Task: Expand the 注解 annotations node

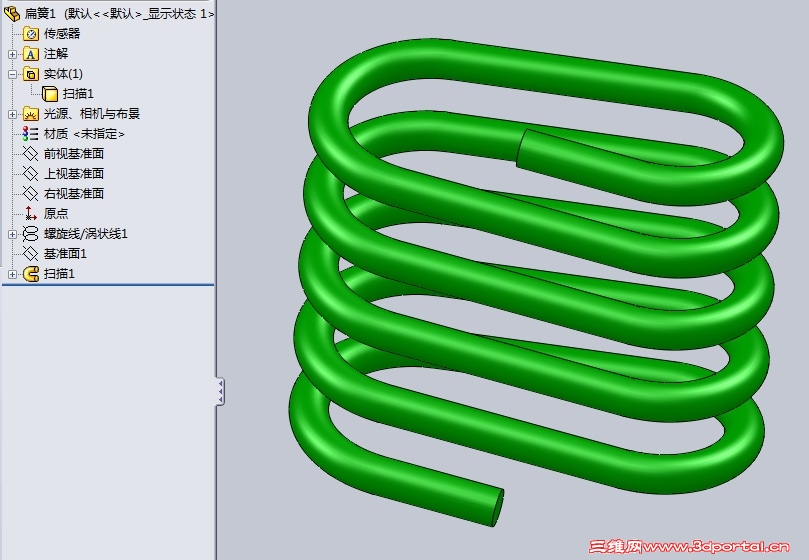Action: [12, 54]
